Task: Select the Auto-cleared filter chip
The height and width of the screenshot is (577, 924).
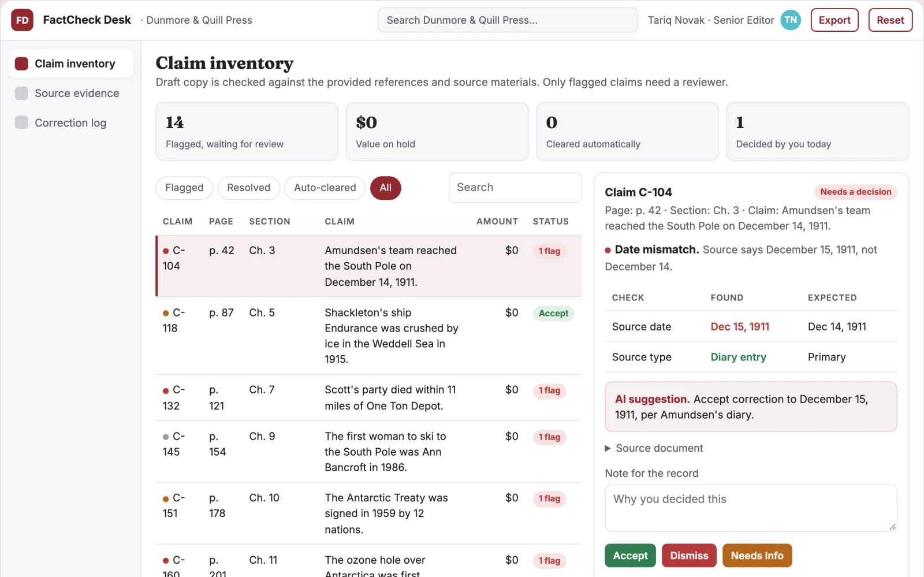Action: pos(325,188)
